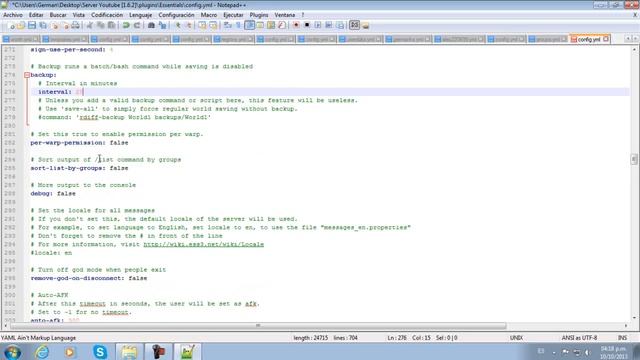Image resolution: width=640 pixels, height=360 pixels.
Task: Open the Ventana menu
Action: tap(284, 15)
